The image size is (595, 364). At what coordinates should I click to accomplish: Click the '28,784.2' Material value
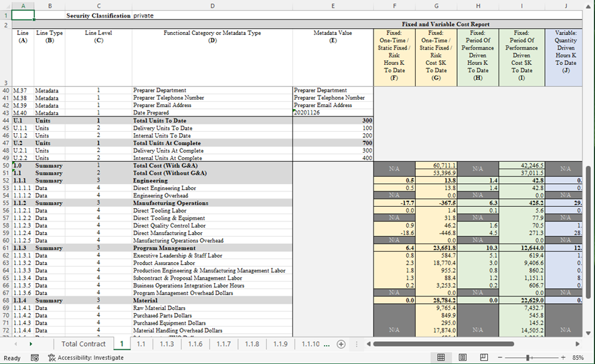pyautogui.click(x=436, y=300)
